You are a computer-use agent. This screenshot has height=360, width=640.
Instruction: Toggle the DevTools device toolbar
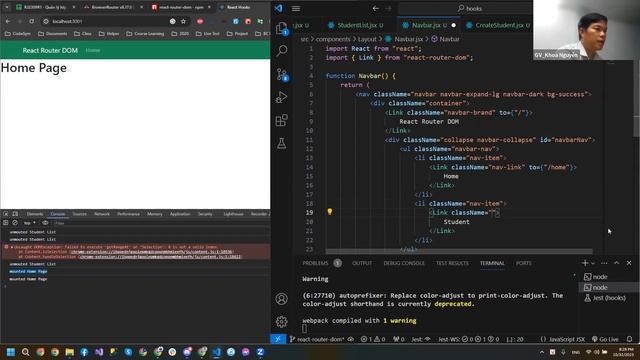(15, 214)
